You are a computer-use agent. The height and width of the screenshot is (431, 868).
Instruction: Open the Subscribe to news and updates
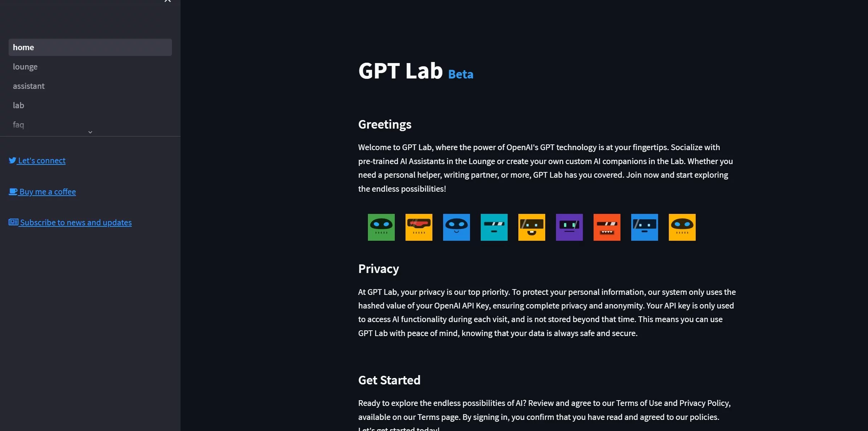tap(70, 222)
